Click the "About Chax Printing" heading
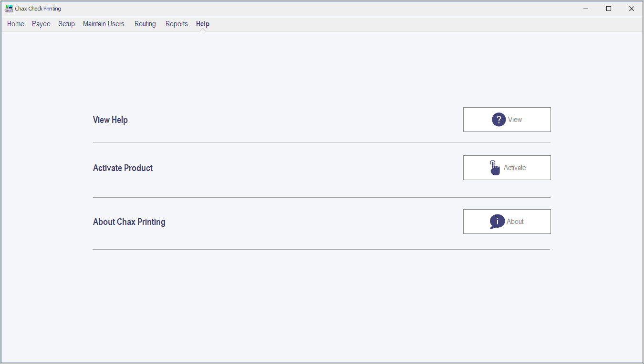644x364 pixels. pos(129,222)
